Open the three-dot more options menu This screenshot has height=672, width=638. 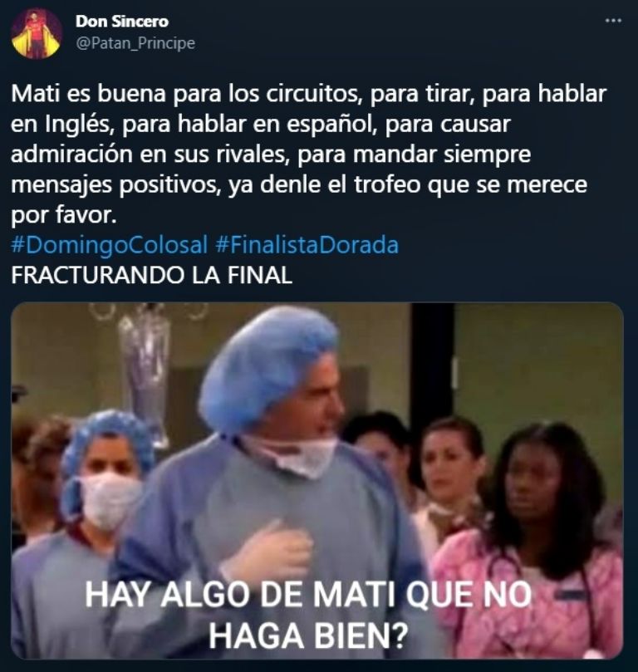(x=613, y=20)
